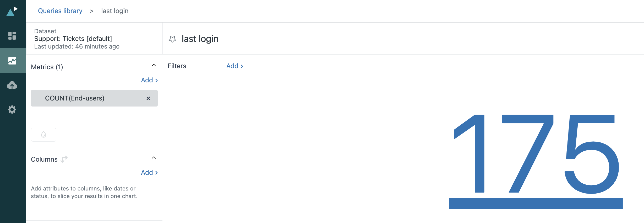Click the pin icon beside last login title
Viewport: 644px width, 223px height.
pos(172,39)
